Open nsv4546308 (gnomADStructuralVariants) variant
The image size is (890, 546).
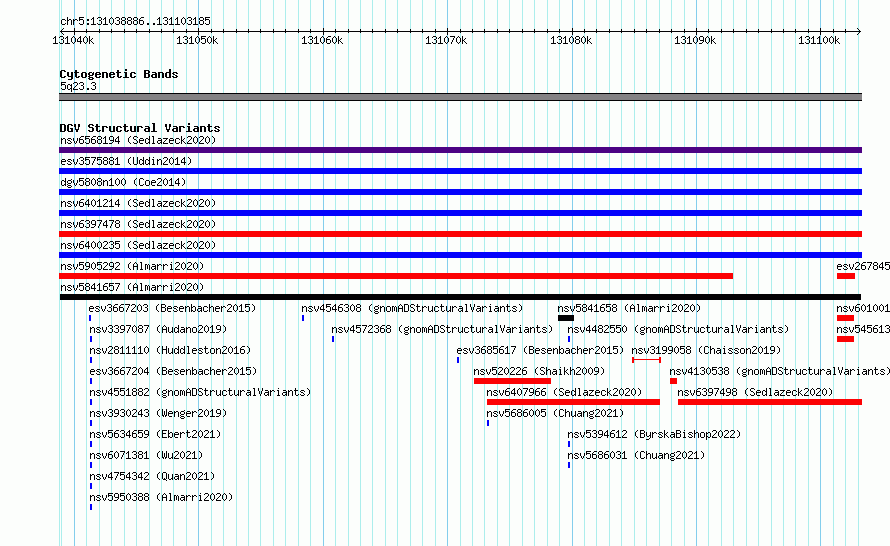[x=412, y=308]
